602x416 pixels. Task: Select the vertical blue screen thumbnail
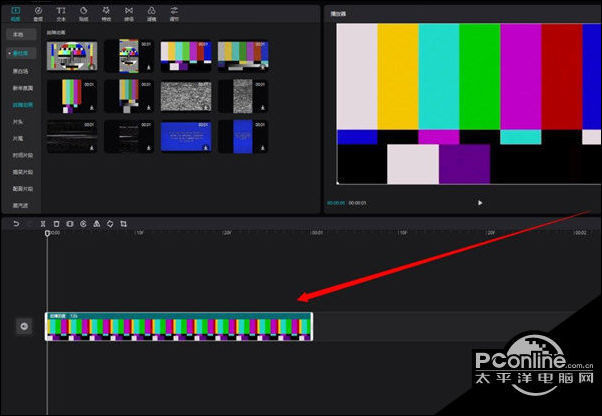click(243, 137)
